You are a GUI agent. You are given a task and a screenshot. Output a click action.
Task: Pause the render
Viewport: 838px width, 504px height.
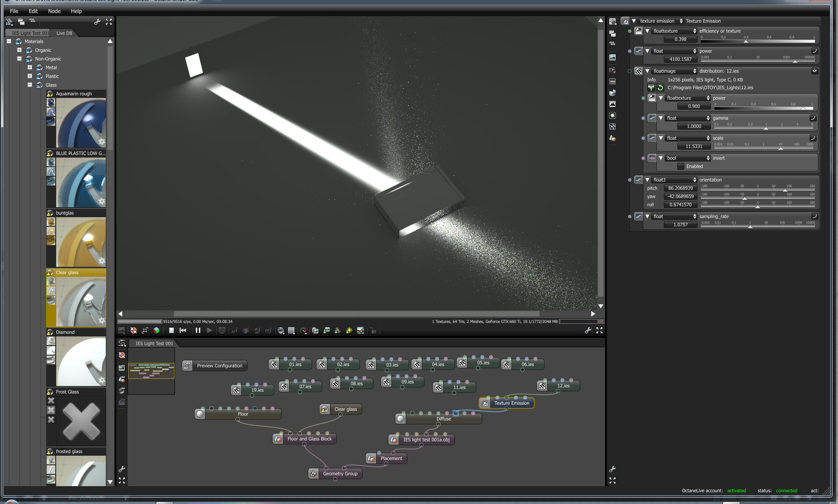pyautogui.click(x=198, y=331)
